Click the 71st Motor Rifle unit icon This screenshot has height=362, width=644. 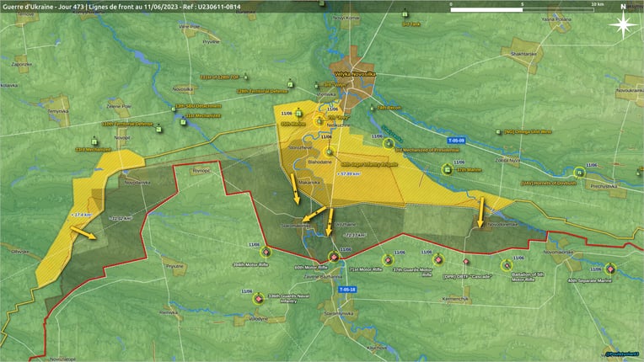[388, 260]
